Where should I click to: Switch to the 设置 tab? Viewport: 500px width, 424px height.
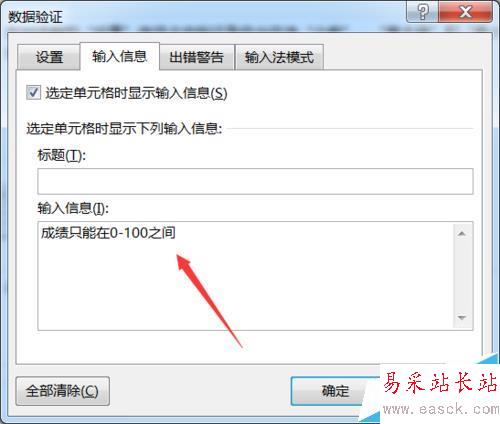pos(49,57)
